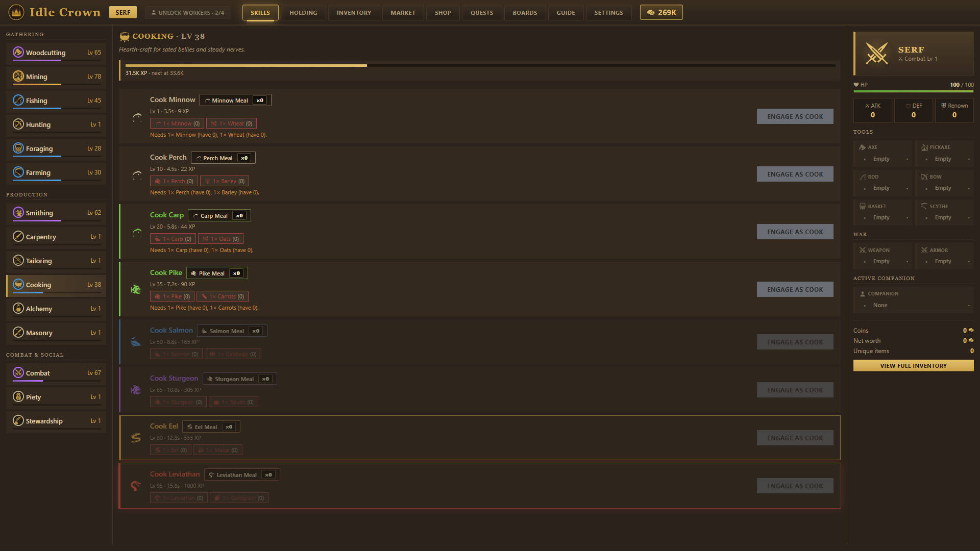Screen dimensions: 980x551
Task: Click View Full Inventory button
Action: [914, 366]
